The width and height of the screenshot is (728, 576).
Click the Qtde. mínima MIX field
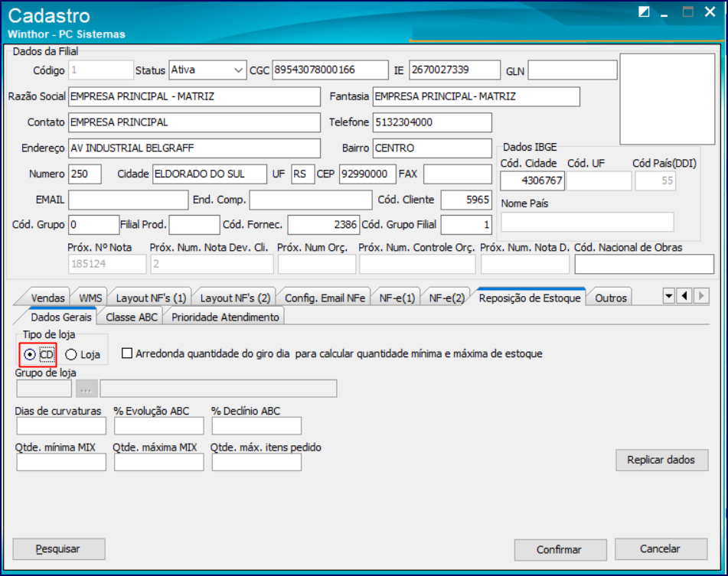click(61, 462)
